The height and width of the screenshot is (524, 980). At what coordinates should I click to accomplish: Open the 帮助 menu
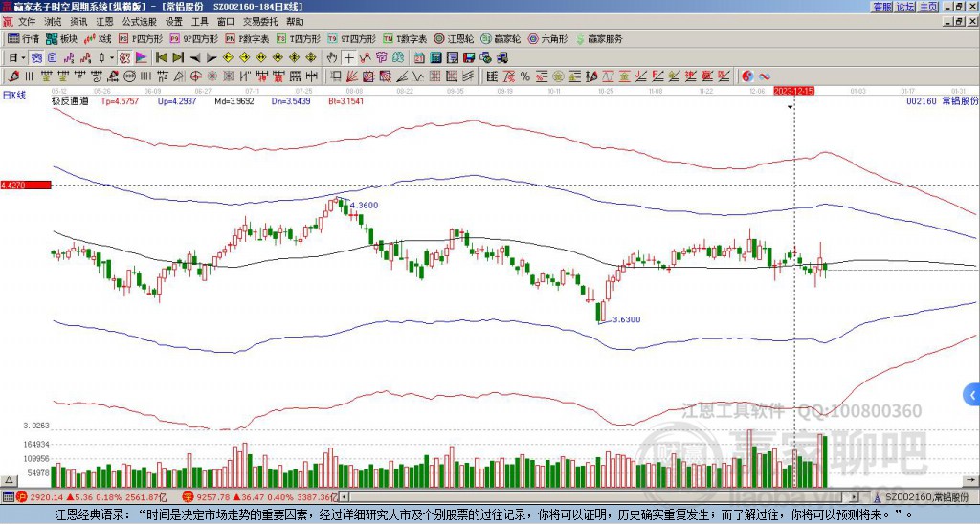295,22
